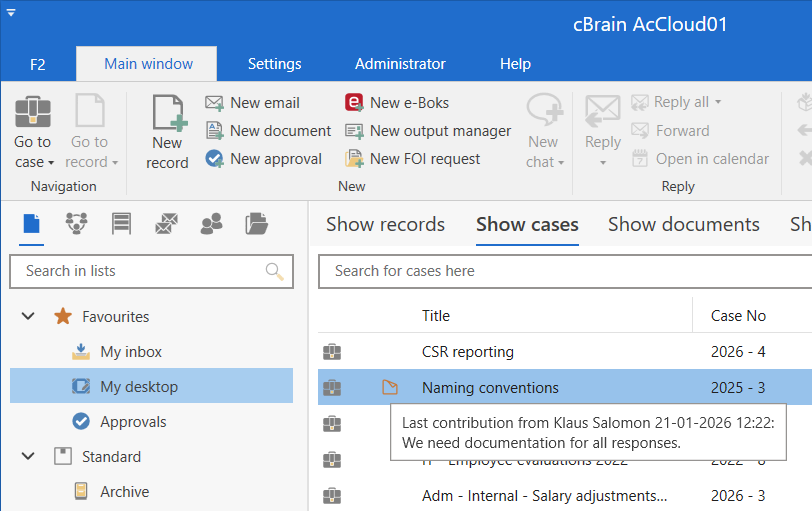
Task: Select the CSR reporting case title
Action: coord(468,352)
